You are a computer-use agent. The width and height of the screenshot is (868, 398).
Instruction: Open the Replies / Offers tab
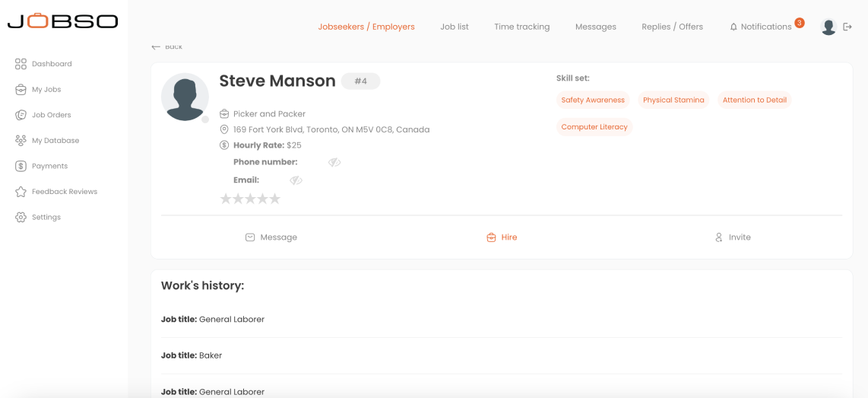click(x=673, y=27)
